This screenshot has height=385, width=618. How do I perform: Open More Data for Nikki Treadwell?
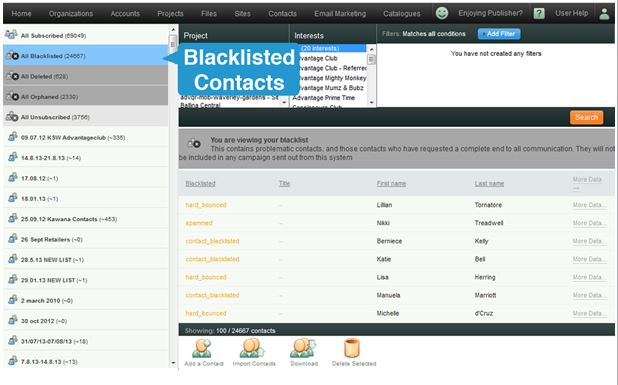589,223
